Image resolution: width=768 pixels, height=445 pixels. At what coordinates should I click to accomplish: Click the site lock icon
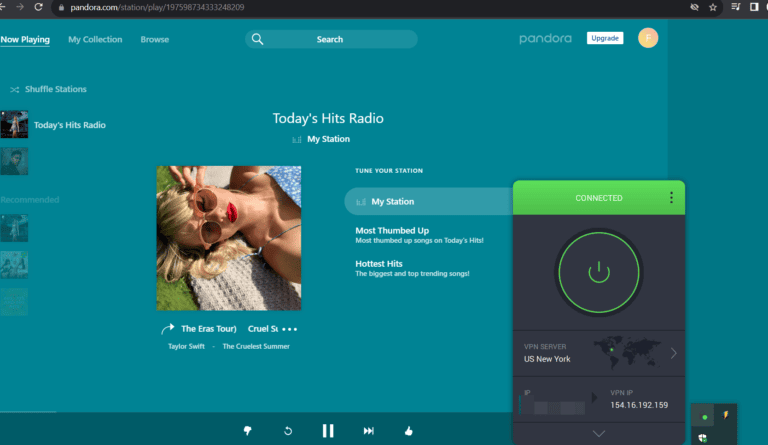pos(61,8)
